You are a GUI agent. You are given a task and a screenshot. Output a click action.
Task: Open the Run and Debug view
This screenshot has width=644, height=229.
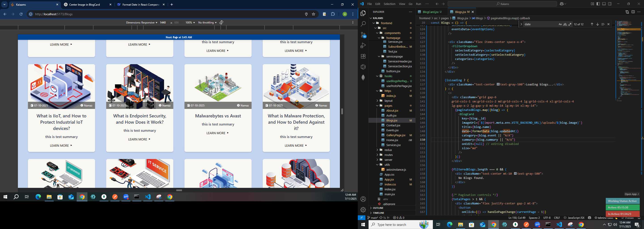click(x=363, y=45)
